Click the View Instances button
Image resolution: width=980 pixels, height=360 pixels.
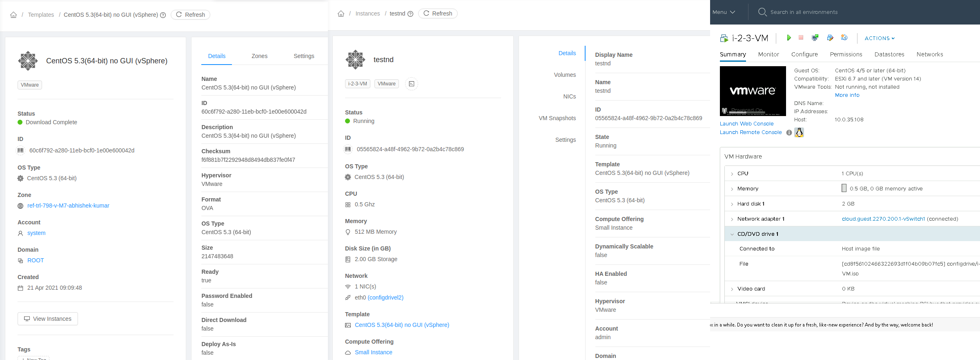click(48, 319)
